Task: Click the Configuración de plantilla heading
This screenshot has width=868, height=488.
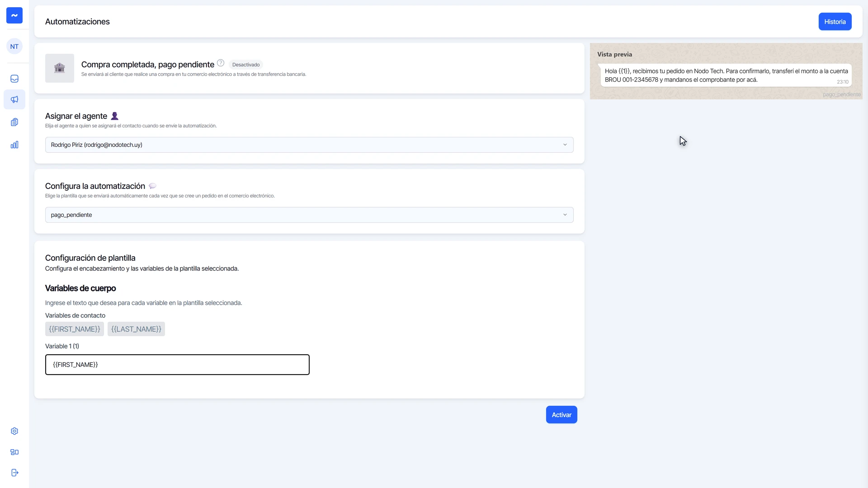Action: point(90,258)
